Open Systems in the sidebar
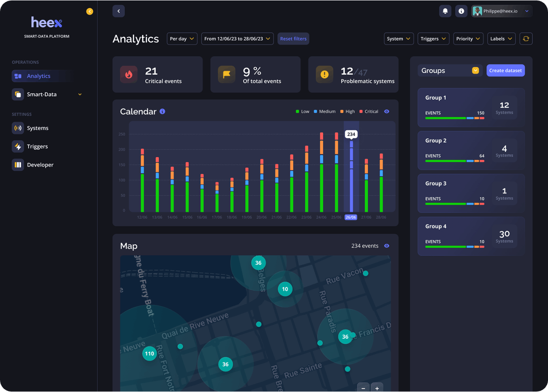 pyautogui.click(x=37, y=128)
